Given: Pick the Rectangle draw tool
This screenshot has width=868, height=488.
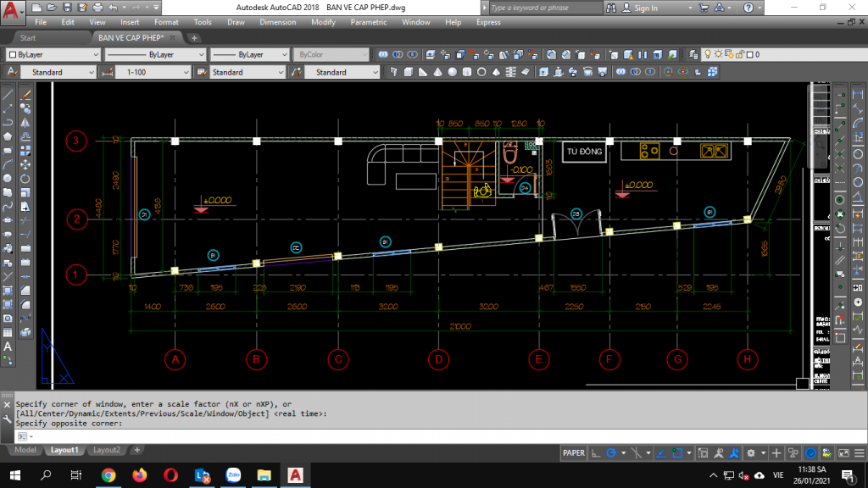Looking at the screenshot, I should click(x=8, y=151).
